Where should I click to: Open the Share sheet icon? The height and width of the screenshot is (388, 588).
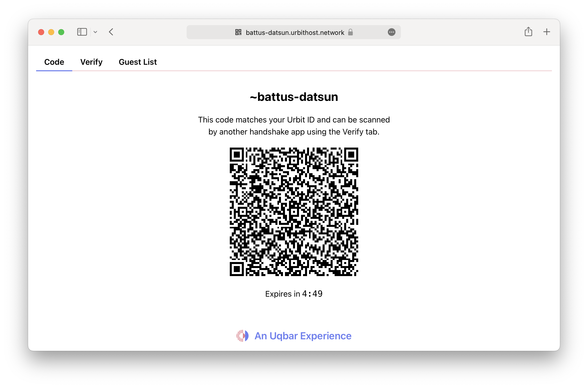(528, 32)
